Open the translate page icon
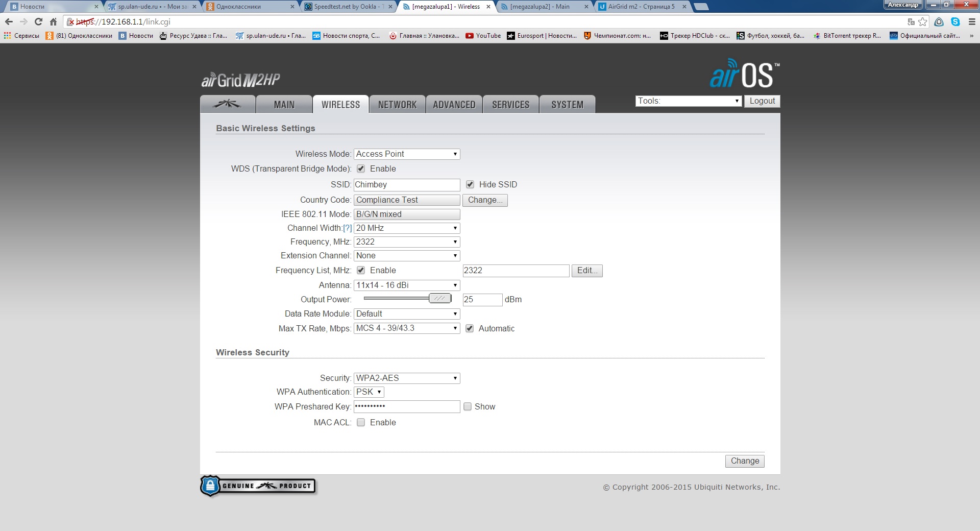The image size is (980, 531). coord(911,22)
